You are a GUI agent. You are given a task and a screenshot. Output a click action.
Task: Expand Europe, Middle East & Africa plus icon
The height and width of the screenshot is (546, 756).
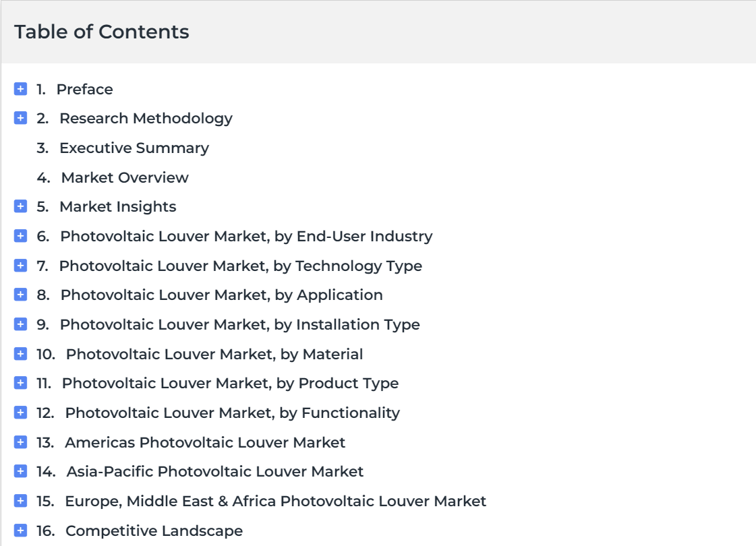coord(20,501)
